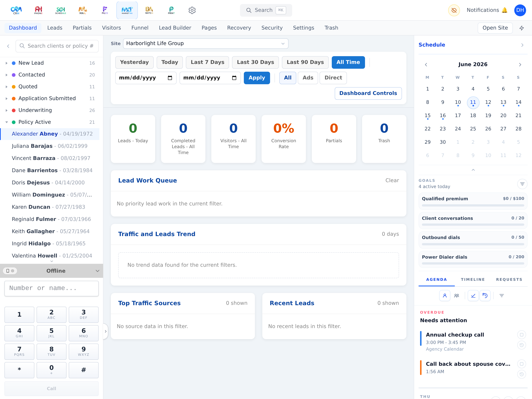Focus the Search clients or policy field

click(57, 46)
